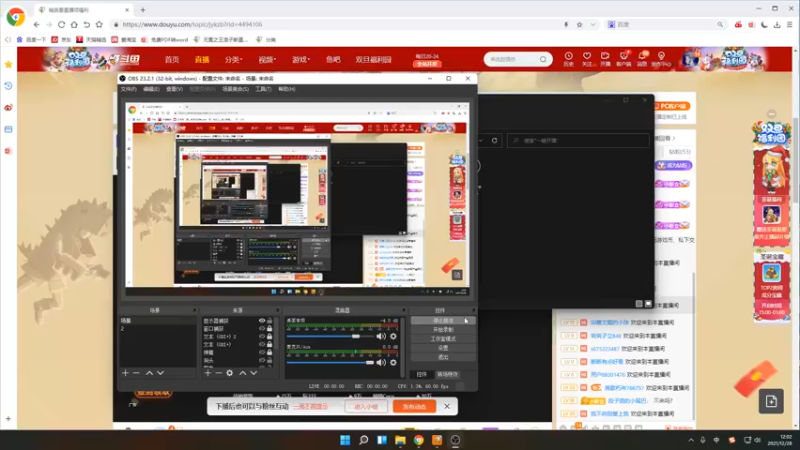
Task: Expand 分类 dropdown in Douyu navigation
Action: click(x=233, y=60)
